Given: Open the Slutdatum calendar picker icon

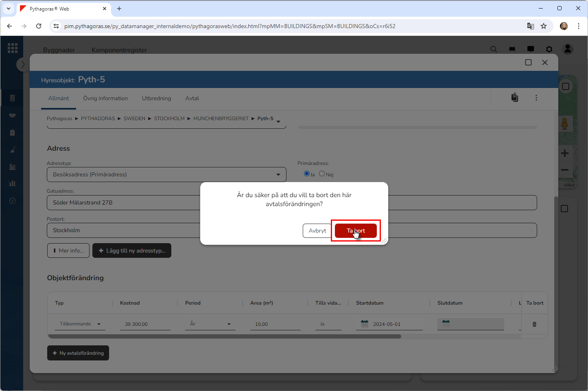Looking at the screenshot, I should (x=446, y=324).
